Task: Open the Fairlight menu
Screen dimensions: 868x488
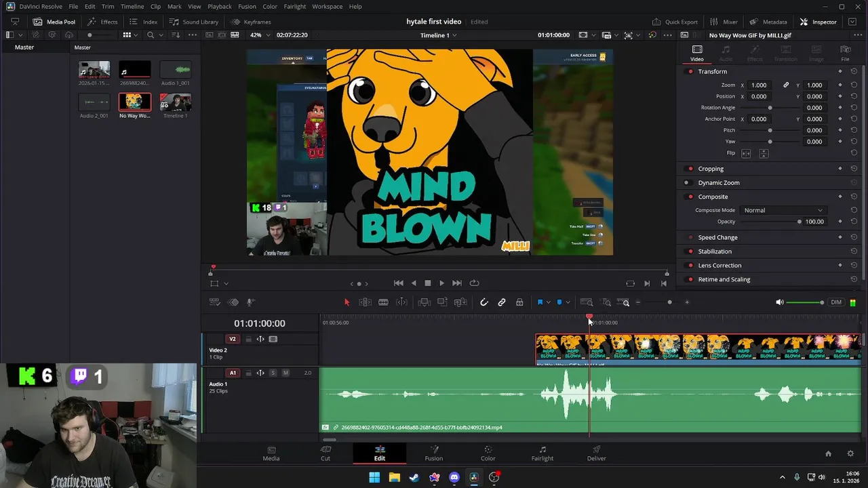Action: (x=295, y=6)
